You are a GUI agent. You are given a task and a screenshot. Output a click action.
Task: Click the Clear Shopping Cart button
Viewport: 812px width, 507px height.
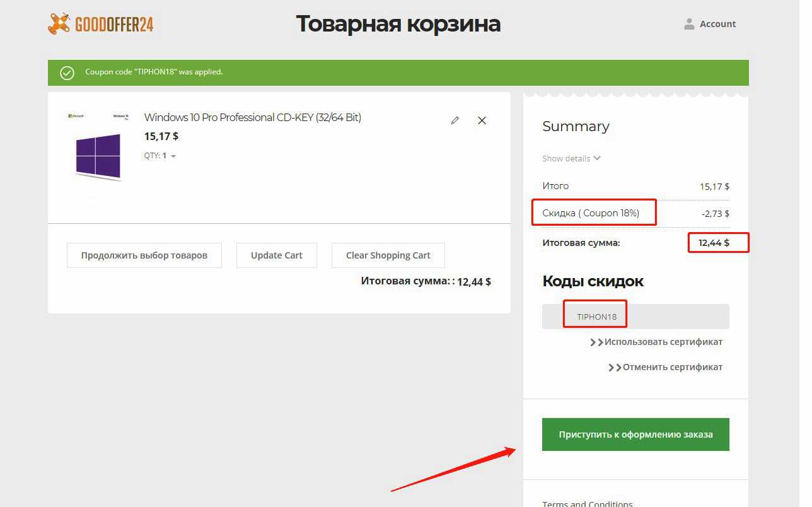[x=388, y=255]
